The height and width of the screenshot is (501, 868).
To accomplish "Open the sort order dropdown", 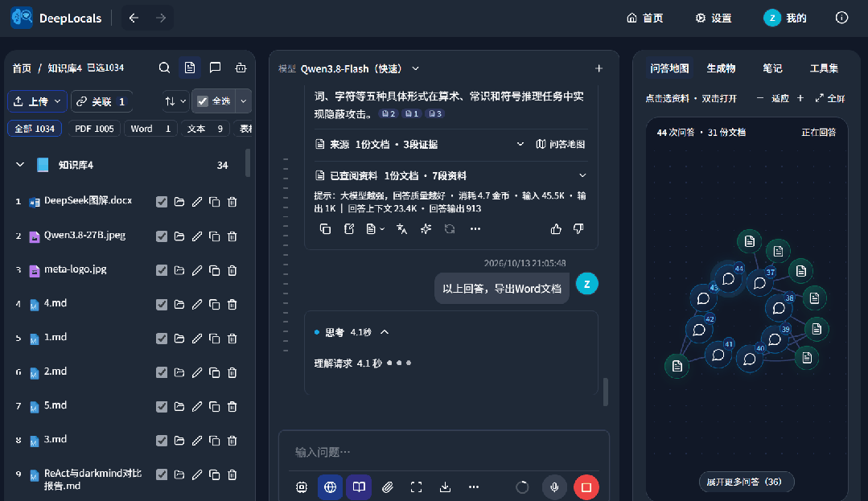I will point(175,101).
